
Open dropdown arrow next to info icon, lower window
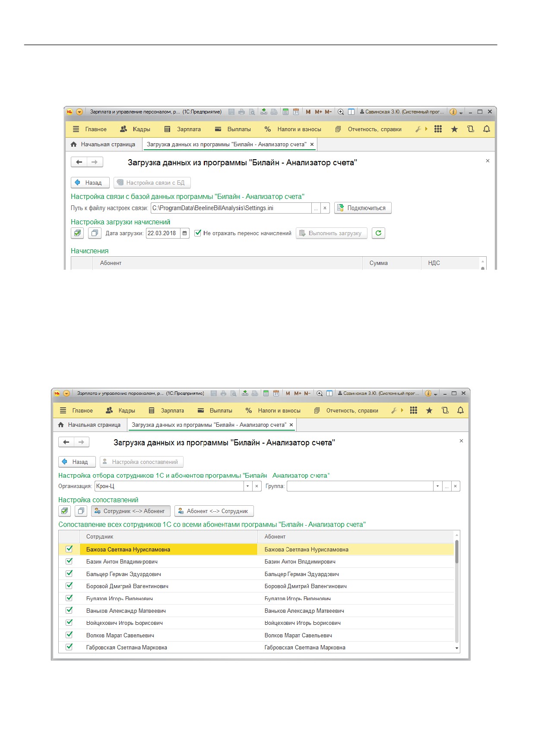(436, 394)
